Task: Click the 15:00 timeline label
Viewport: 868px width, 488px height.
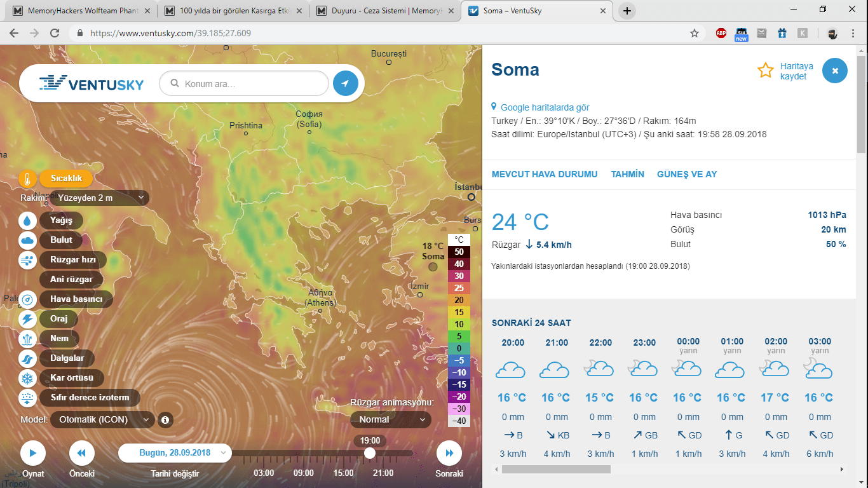Action: 343,473
